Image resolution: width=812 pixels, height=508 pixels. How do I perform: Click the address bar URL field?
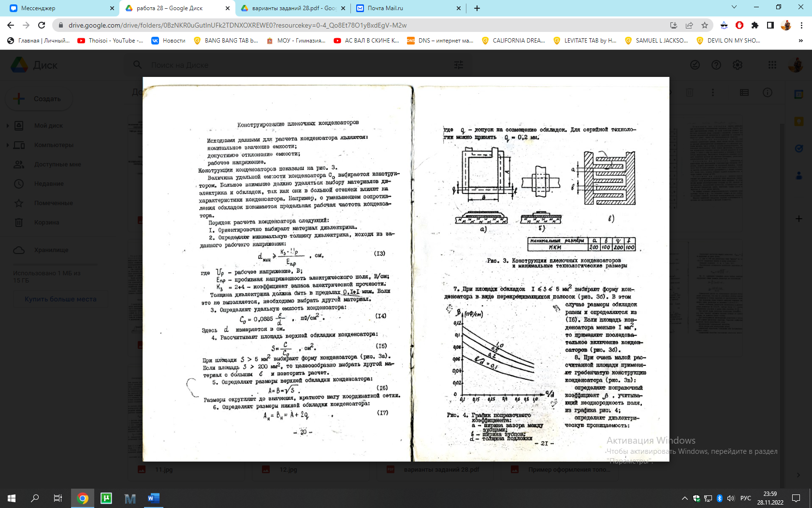358,25
